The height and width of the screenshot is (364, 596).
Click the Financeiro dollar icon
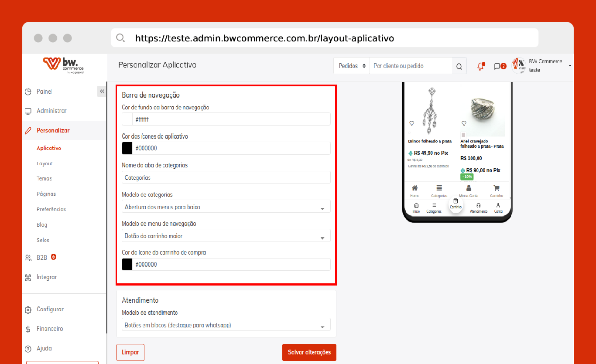coord(28,329)
